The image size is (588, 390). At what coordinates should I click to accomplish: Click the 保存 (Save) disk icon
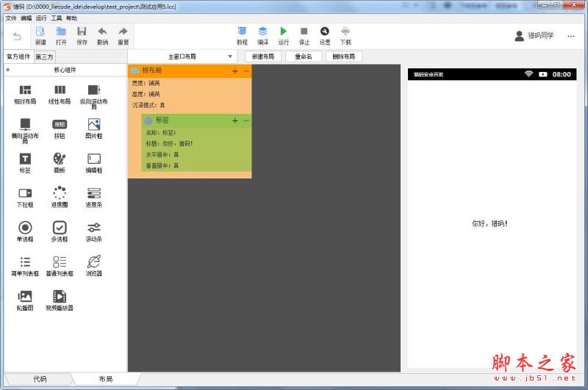tap(82, 35)
